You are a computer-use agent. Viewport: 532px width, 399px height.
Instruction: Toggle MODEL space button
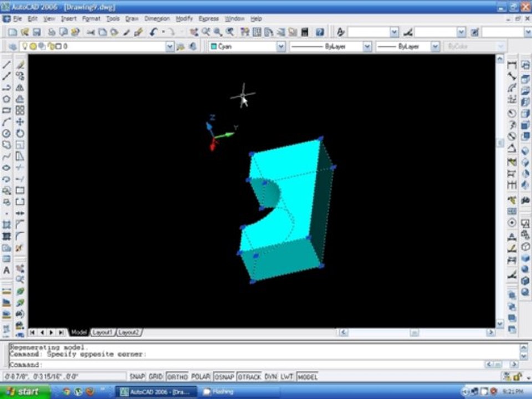click(308, 377)
